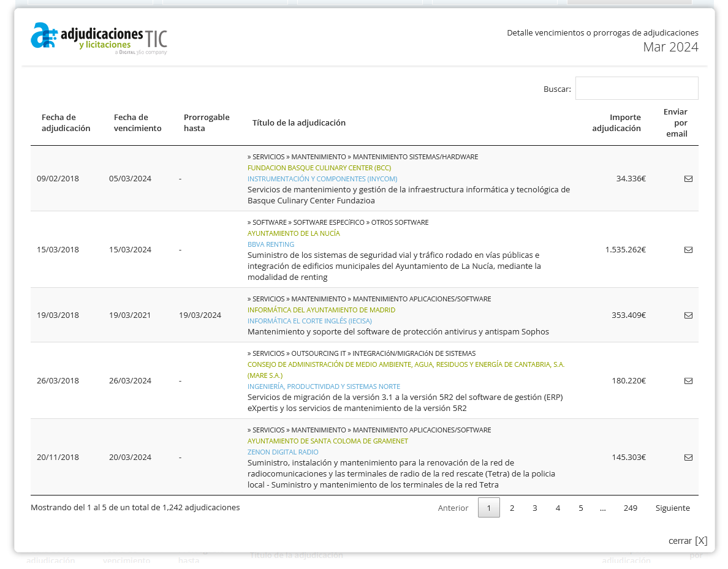Sort by Fecha de vencimiento column
Viewport: 728px width, 569px height.
coord(137,122)
